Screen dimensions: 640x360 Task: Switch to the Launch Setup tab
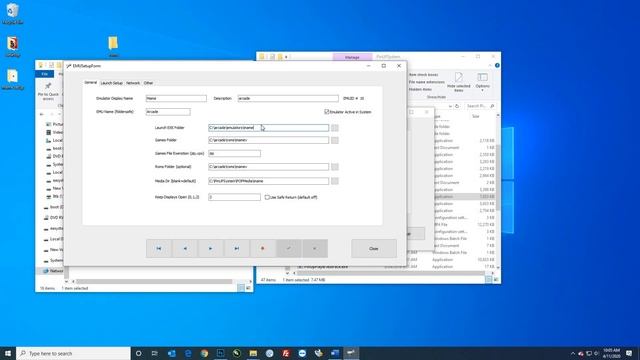pos(111,83)
